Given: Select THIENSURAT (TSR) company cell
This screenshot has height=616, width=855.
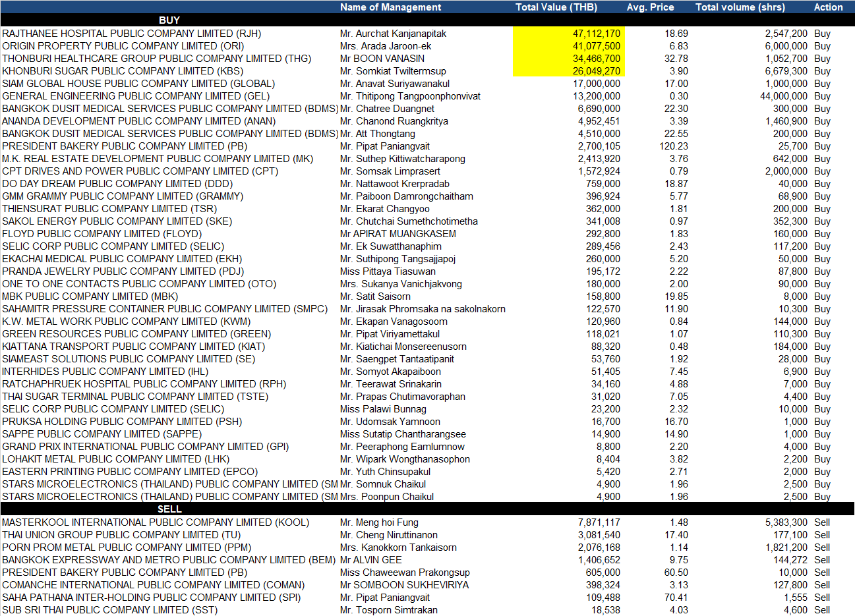Looking at the screenshot, I should 109,209.
